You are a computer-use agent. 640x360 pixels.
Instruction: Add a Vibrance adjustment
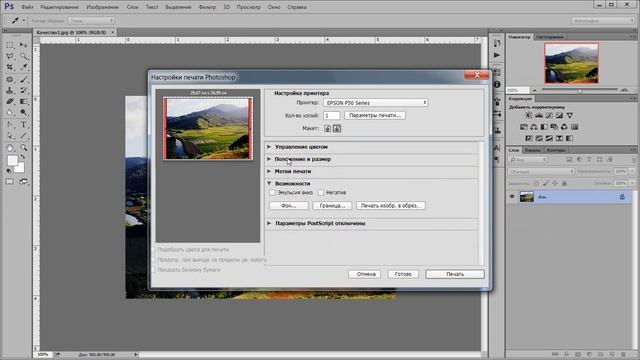click(569, 116)
